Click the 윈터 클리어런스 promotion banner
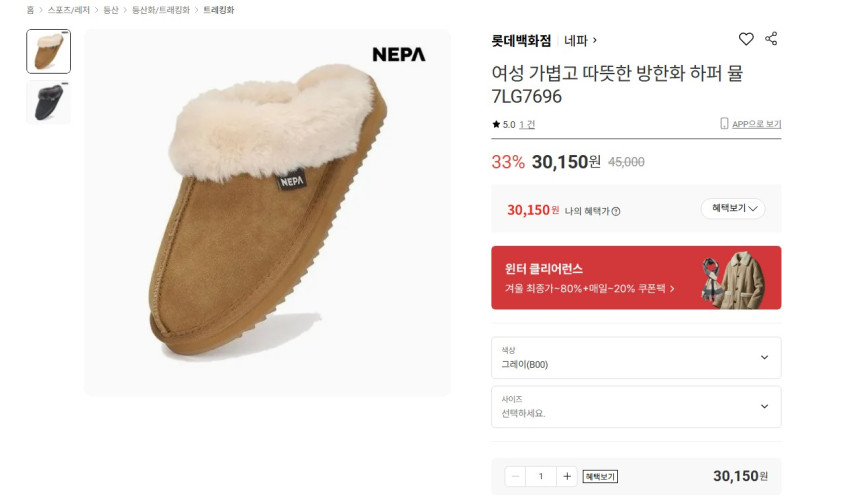This screenshot has height=503, width=849. [636, 277]
